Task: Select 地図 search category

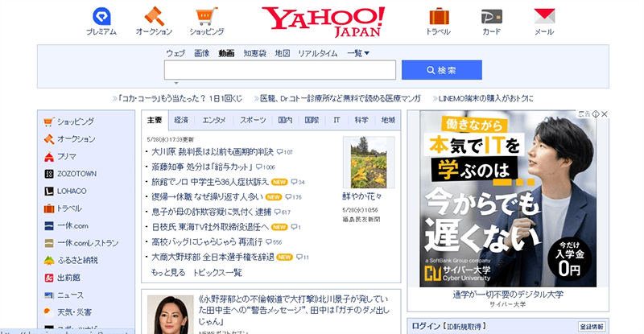Action: tap(283, 53)
